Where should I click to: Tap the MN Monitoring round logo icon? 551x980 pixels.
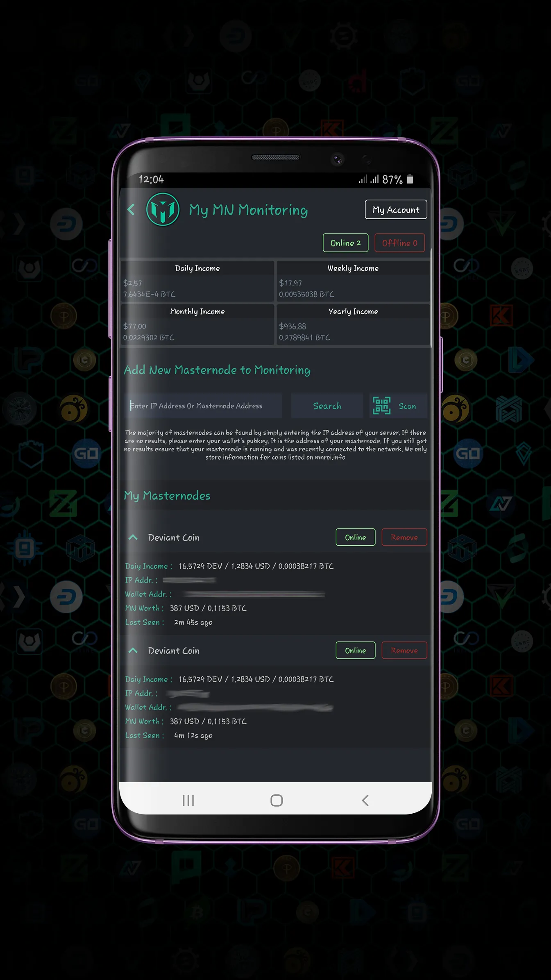pyautogui.click(x=163, y=210)
